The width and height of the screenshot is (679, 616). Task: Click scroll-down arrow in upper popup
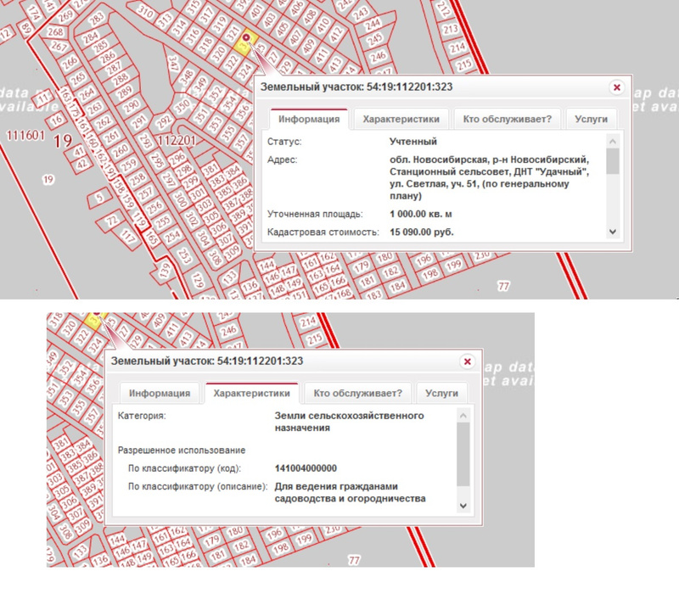click(612, 232)
